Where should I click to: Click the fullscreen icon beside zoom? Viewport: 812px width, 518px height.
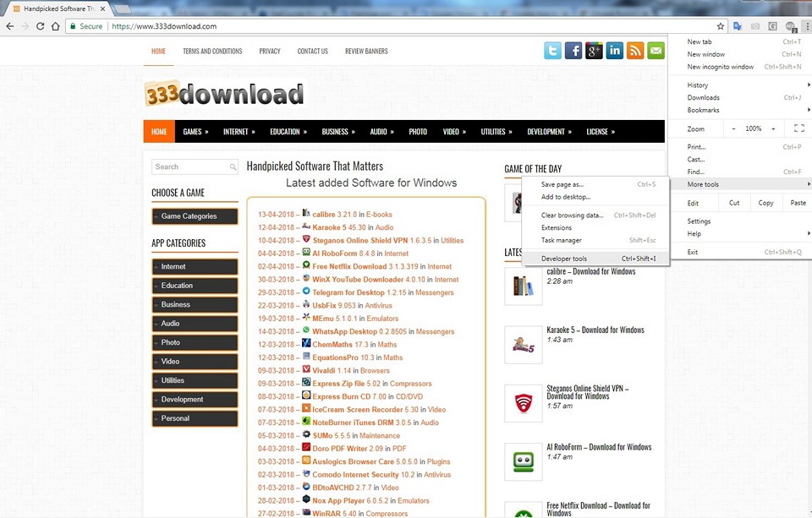[x=799, y=128]
